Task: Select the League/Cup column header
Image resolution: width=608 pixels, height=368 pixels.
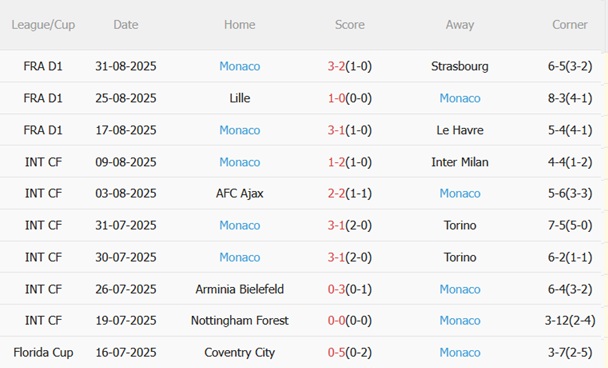Action: pyautogui.click(x=43, y=25)
